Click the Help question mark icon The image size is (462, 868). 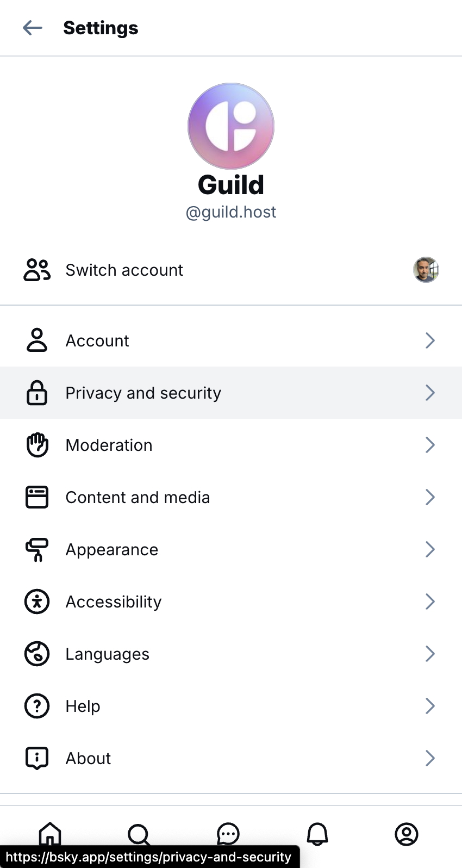(37, 706)
